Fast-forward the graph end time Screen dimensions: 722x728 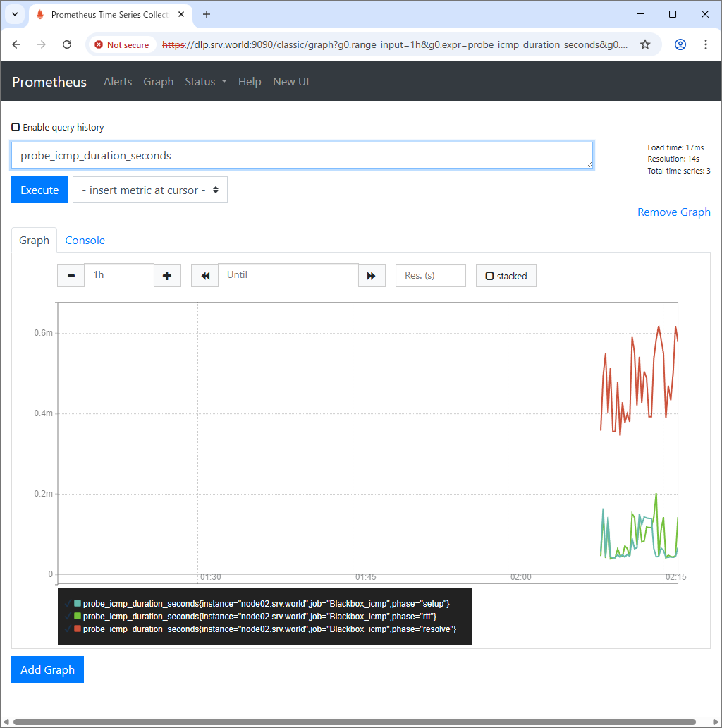coord(372,275)
